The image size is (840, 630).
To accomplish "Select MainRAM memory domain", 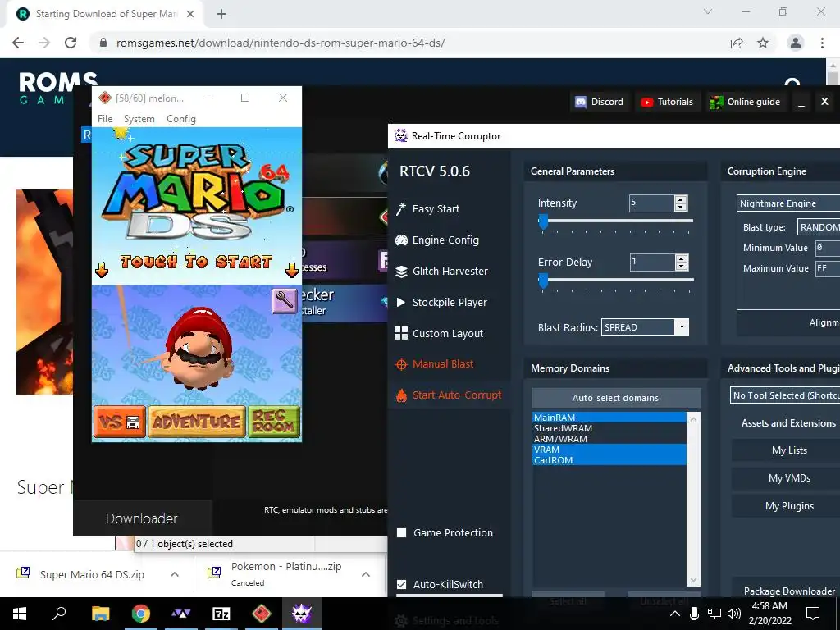I will click(609, 418).
